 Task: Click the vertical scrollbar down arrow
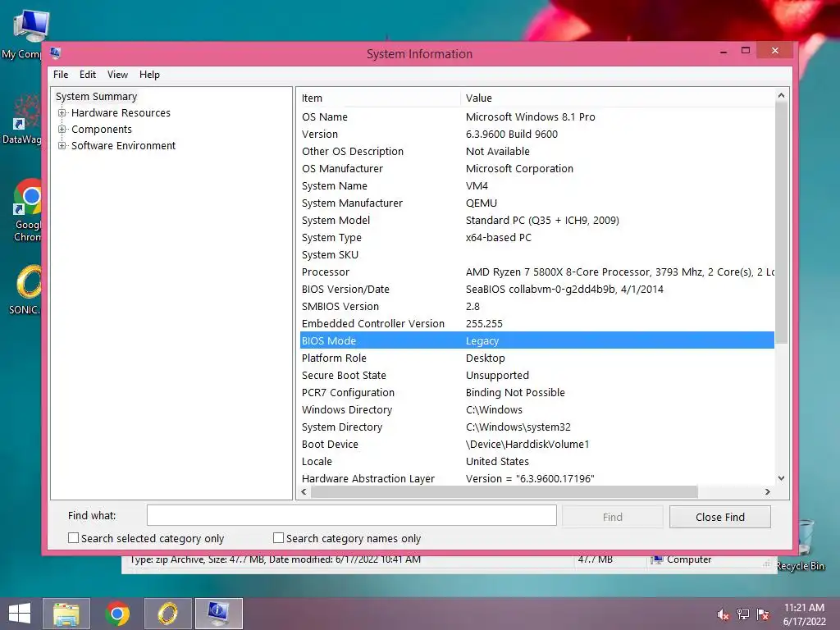[x=781, y=478]
